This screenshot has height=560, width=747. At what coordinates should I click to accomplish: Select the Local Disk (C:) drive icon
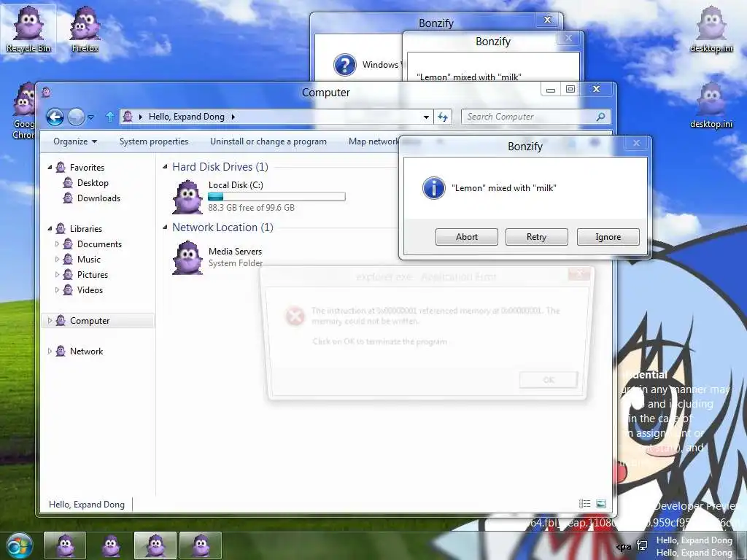pyautogui.click(x=187, y=197)
